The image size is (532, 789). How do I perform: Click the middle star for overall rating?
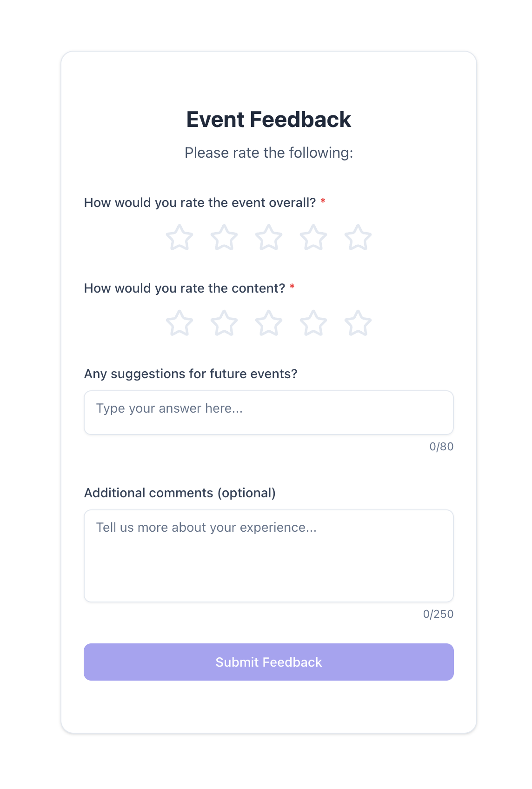(269, 237)
